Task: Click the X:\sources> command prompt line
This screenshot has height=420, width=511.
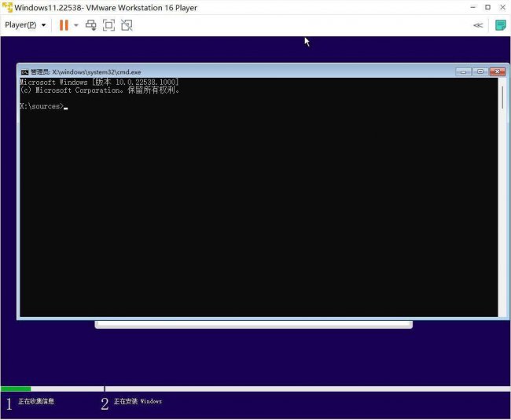Action: (44, 106)
